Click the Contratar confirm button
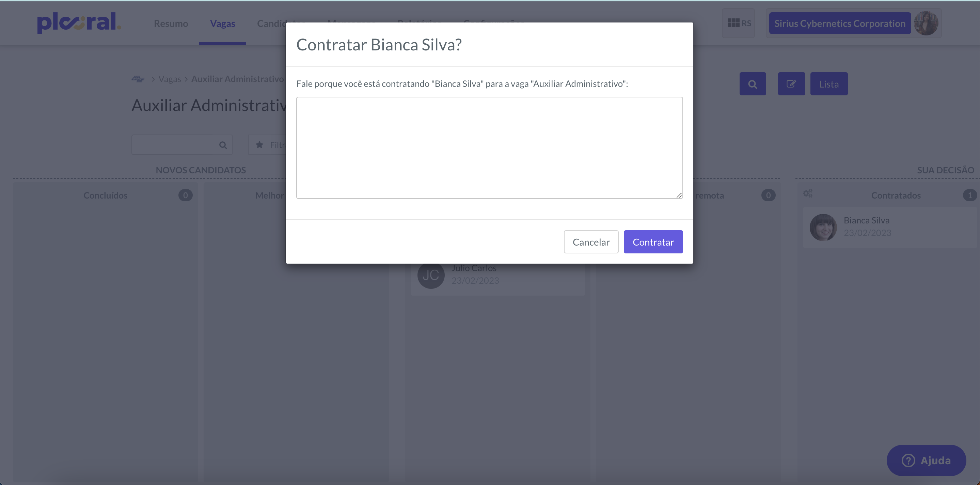 click(653, 242)
